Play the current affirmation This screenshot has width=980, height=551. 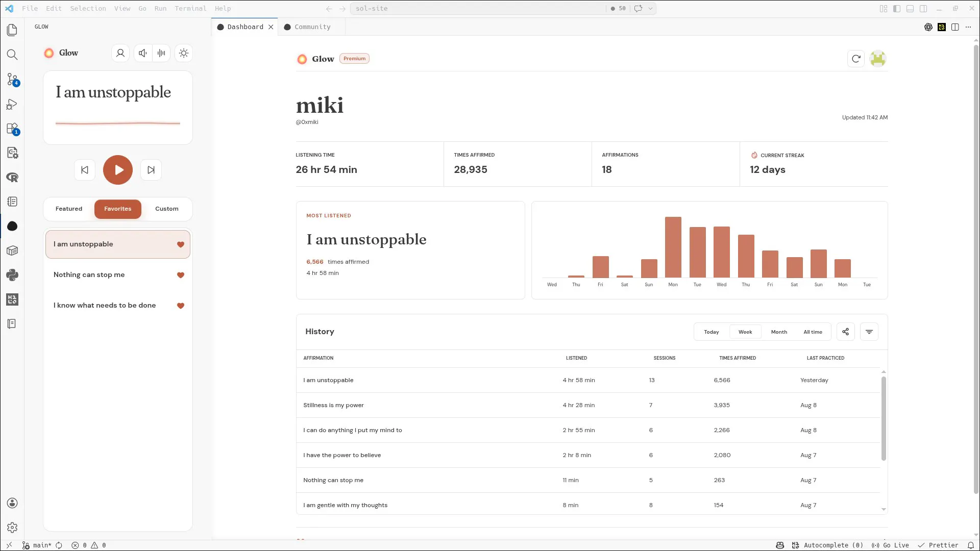point(118,170)
